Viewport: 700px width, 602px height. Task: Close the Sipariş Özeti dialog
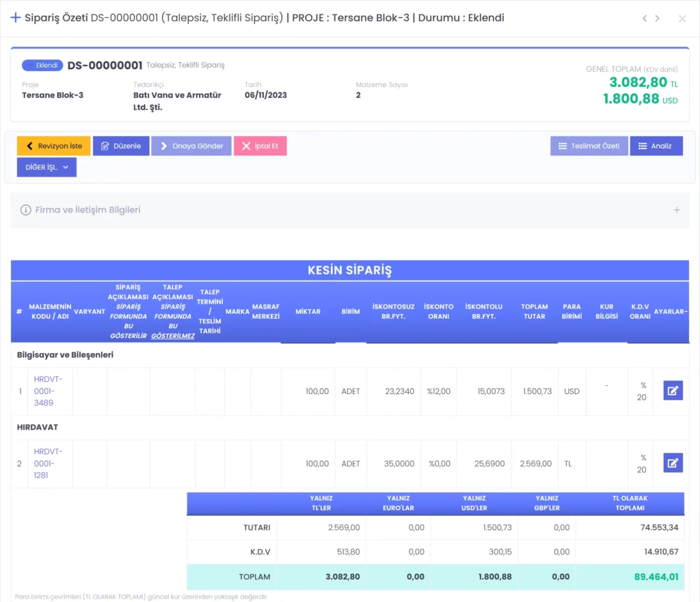(x=682, y=18)
